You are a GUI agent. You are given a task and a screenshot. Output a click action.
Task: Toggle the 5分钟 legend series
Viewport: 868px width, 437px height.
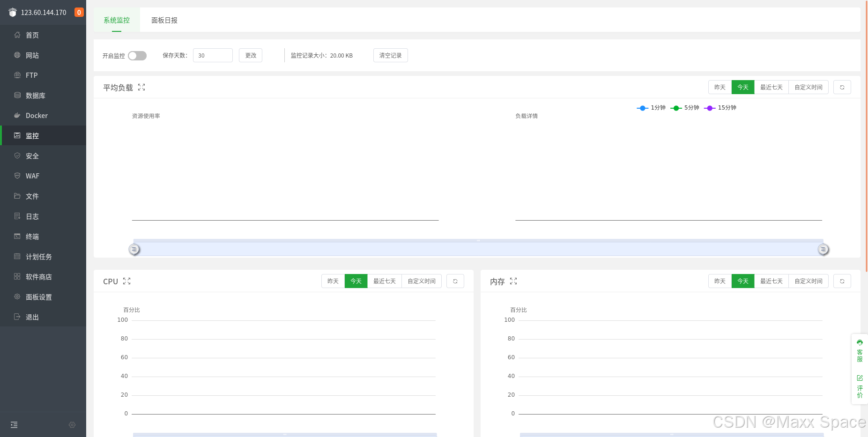(x=685, y=108)
